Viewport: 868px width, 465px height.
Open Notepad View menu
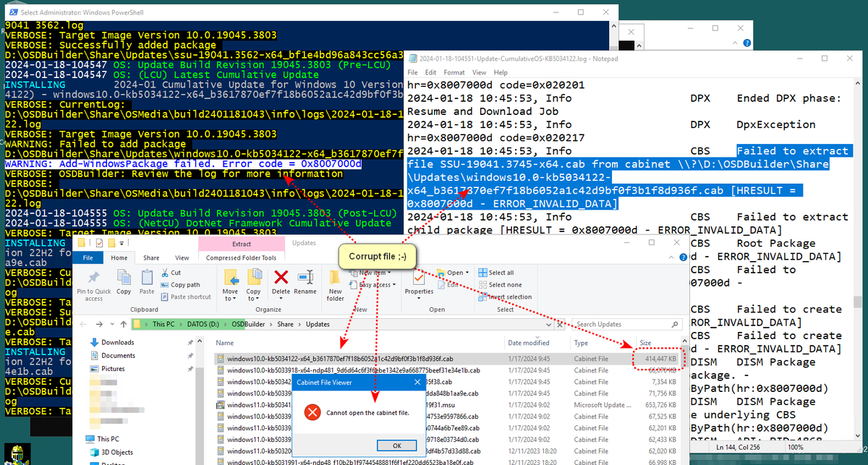coord(480,72)
